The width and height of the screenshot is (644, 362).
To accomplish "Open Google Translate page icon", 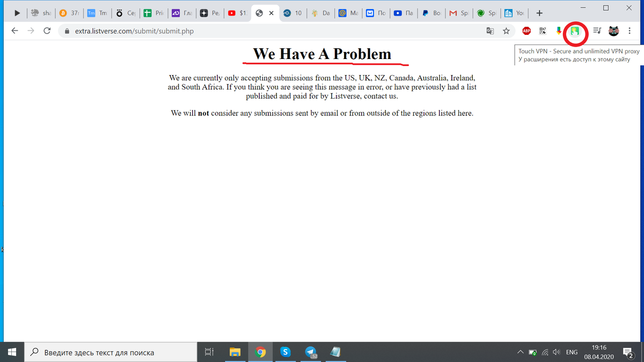I will (x=490, y=31).
